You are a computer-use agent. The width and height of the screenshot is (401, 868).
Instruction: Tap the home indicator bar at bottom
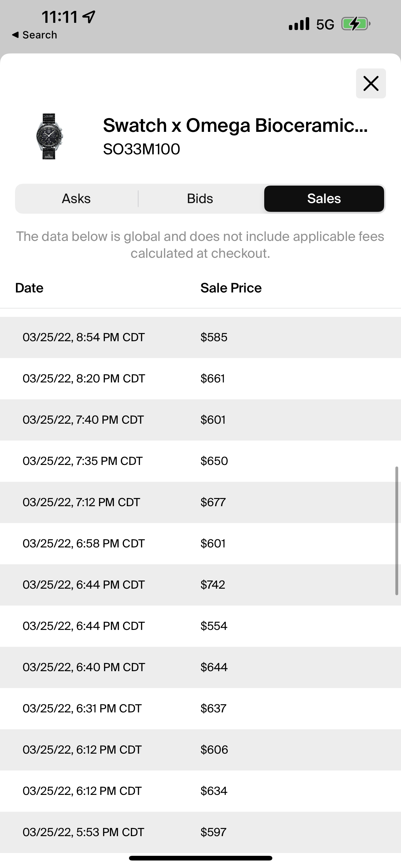pyautogui.click(x=200, y=858)
